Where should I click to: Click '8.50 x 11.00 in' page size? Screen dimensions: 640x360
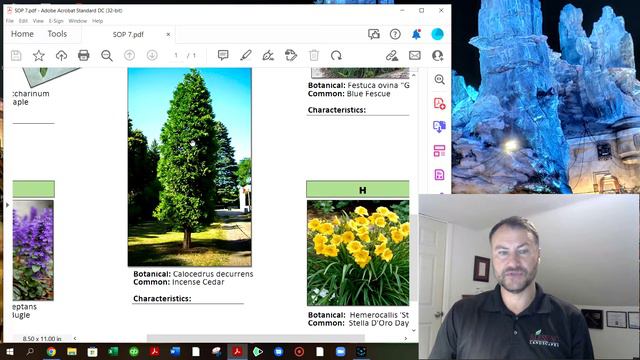tap(42, 339)
